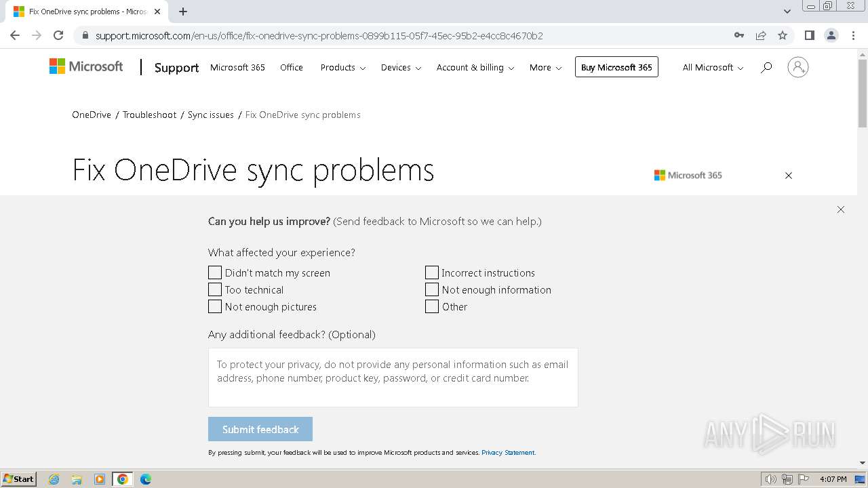Go back to the previous page
Image resolution: width=868 pixels, height=488 pixels.
[15, 35]
